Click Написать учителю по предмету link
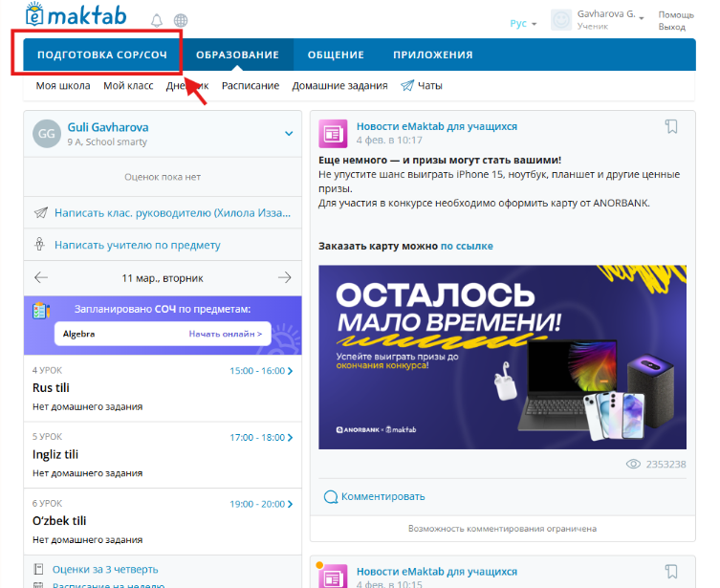This screenshot has height=588, width=720. click(137, 245)
